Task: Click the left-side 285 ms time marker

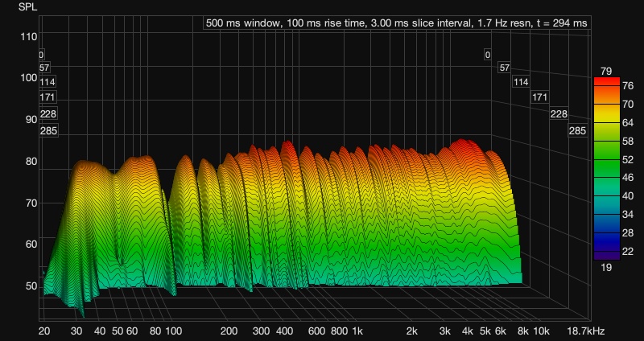Action: point(48,131)
